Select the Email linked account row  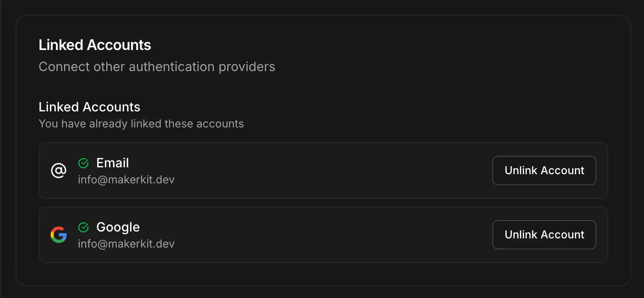coord(321,171)
